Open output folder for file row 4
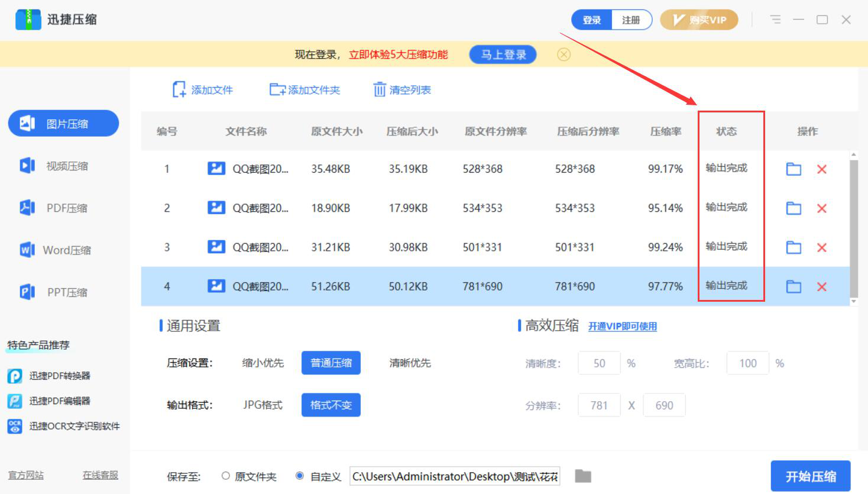This screenshot has height=494, width=868. click(793, 287)
